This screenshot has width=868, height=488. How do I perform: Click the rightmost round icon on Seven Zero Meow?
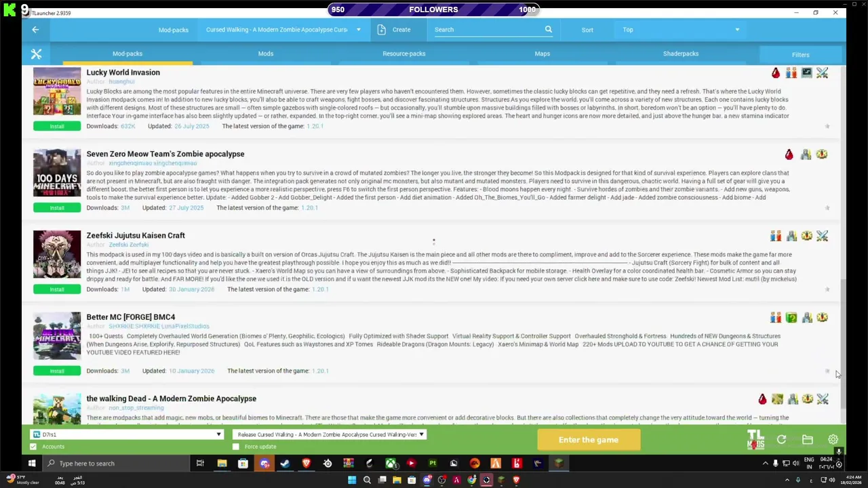pyautogui.click(x=822, y=155)
